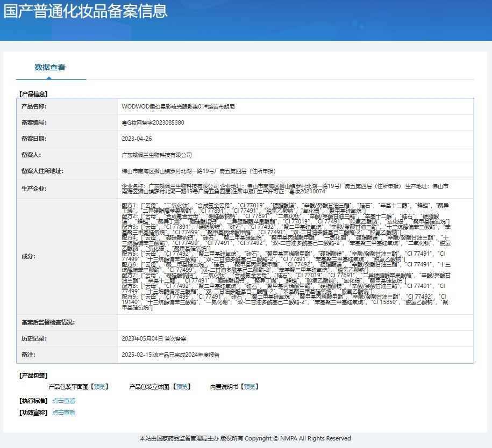Click the 国产普通化妆品备案信息 page title
The height and width of the screenshot is (448, 492).
click(x=85, y=11)
